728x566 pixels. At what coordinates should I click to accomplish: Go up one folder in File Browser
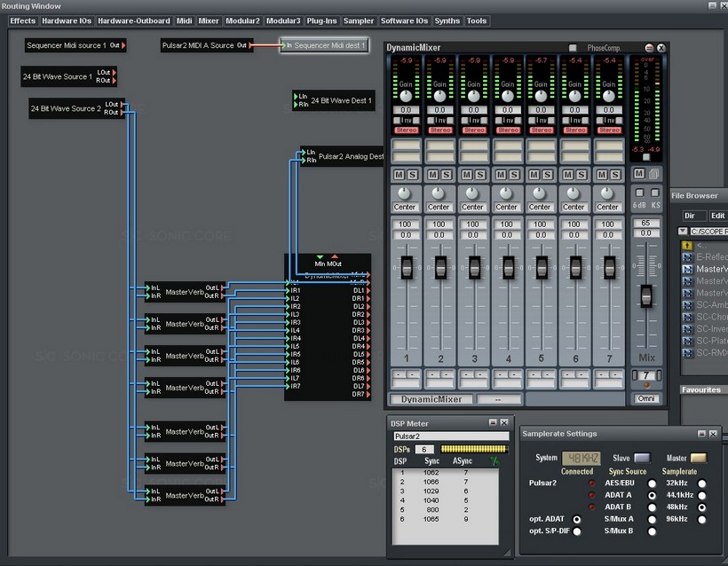click(x=687, y=245)
